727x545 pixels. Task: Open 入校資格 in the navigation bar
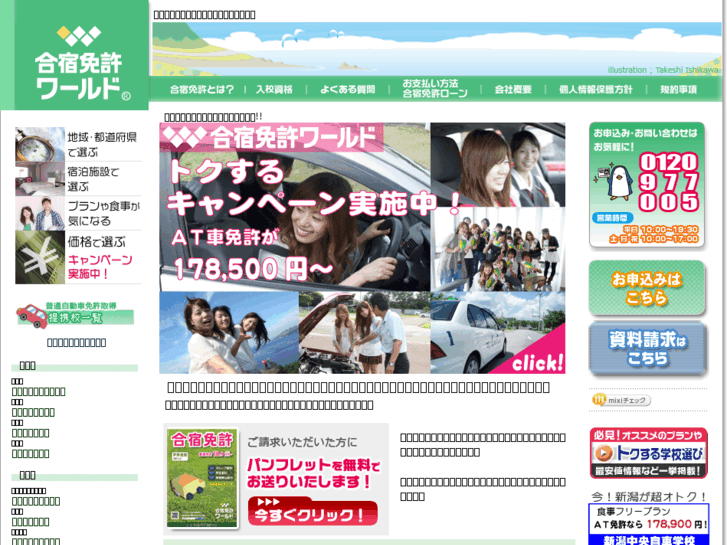pyautogui.click(x=274, y=89)
